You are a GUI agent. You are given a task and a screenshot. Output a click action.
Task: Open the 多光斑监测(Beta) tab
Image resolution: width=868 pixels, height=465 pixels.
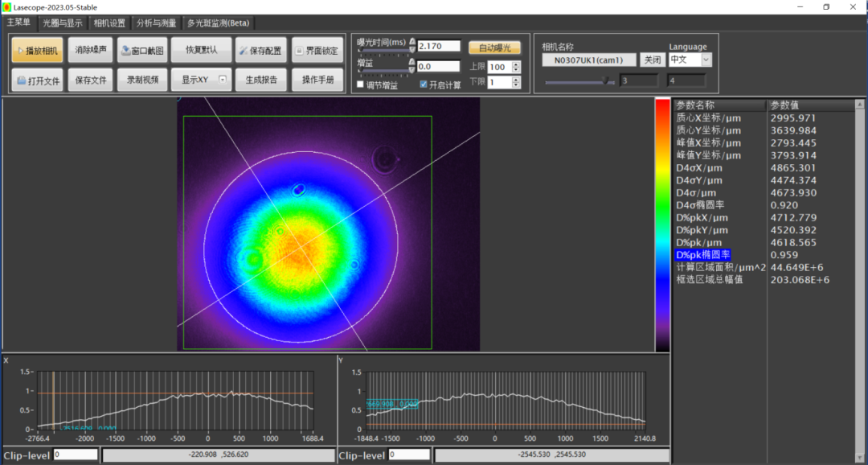[218, 23]
